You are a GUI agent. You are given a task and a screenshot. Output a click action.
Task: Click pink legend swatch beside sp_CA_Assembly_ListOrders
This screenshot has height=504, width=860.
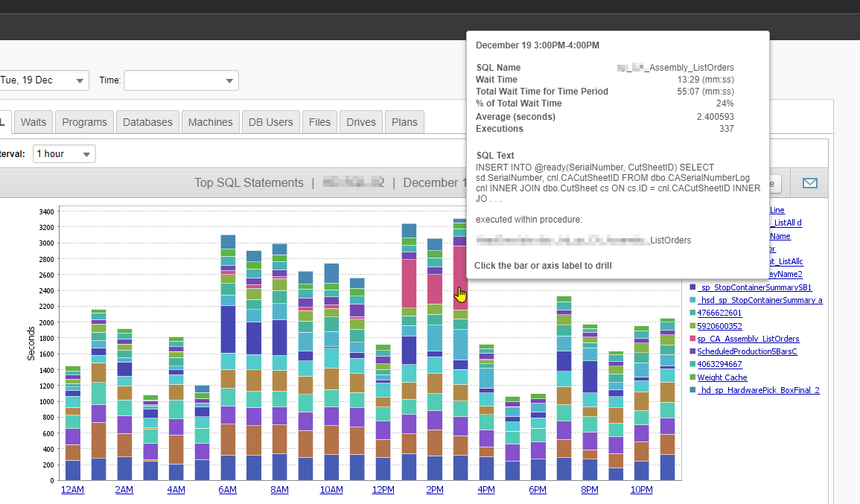pos(692,339)
